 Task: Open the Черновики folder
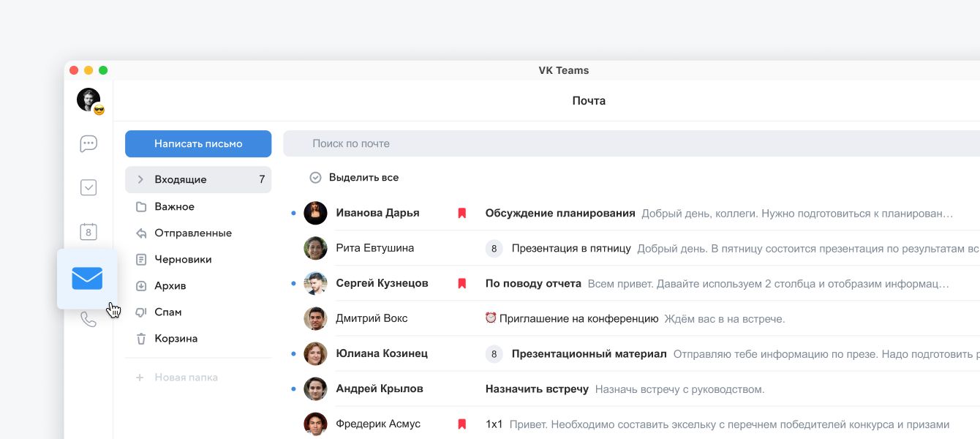(183, 259)
